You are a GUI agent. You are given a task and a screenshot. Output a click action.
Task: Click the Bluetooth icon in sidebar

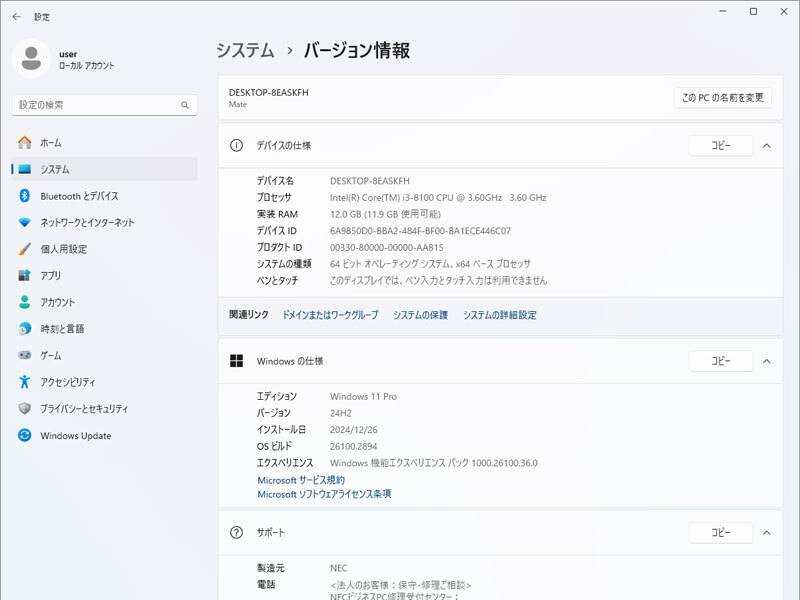tap(24, 196)
